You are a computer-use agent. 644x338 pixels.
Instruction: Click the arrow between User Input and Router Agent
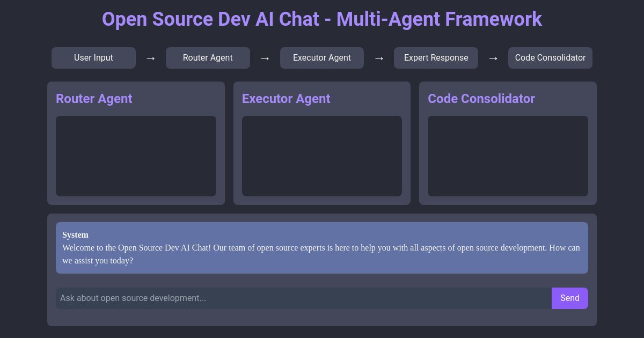coord(151,58)
